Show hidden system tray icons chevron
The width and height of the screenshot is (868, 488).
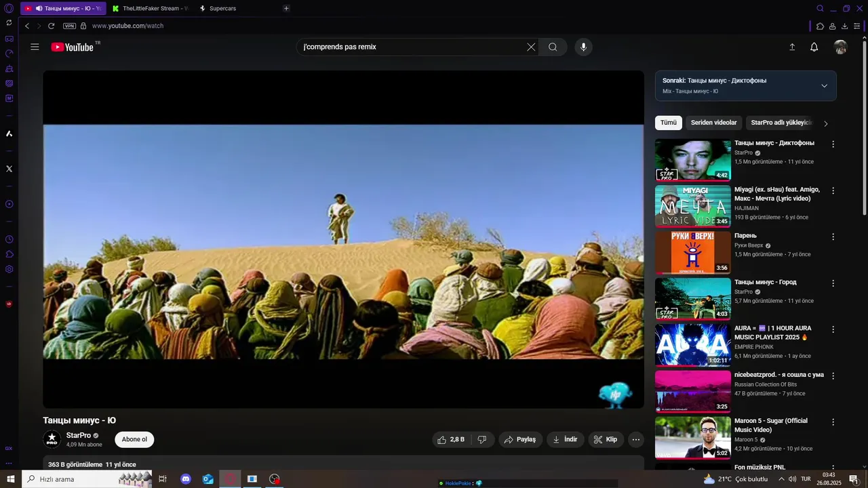781,479
